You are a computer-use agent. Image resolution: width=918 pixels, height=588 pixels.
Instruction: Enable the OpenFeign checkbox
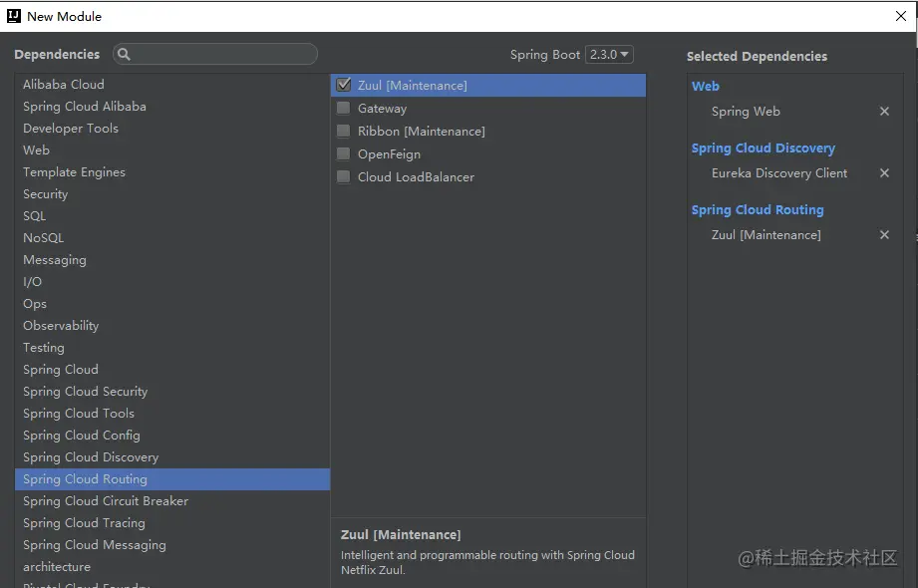coord(344,154)
